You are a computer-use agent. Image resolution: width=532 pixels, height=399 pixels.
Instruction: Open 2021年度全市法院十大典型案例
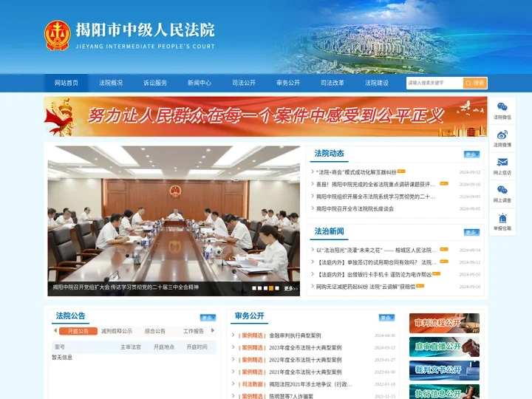(x=305, y=372)
